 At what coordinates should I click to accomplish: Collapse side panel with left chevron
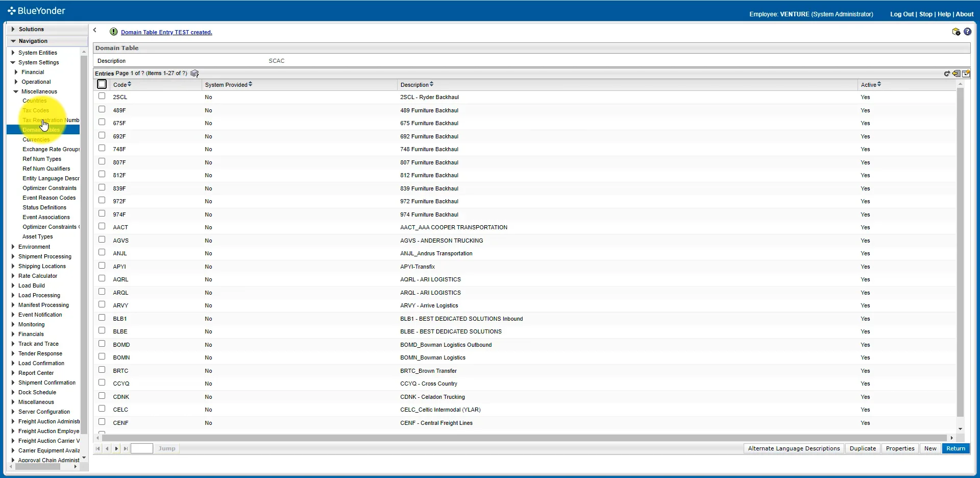(x=95, y=31)
